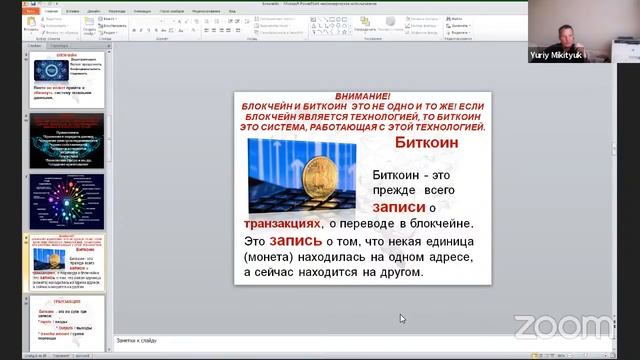Click the columns icon
This screenshot has height=360, width=640.
238,31
